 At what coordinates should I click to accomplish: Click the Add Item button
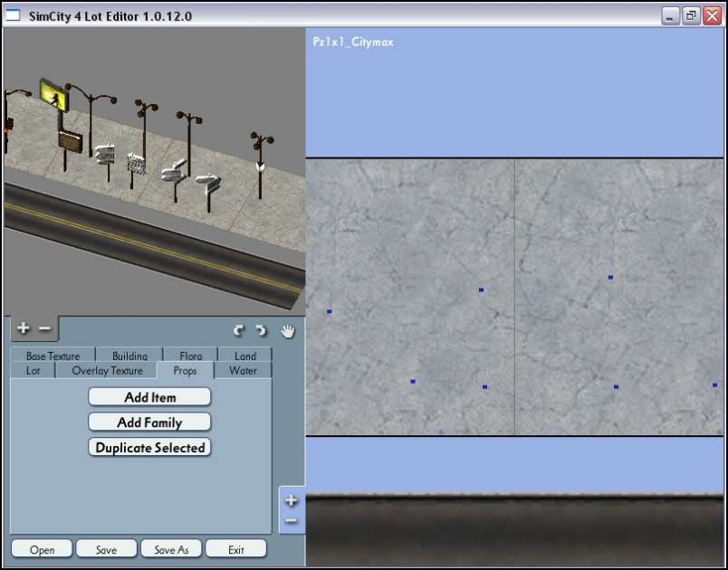(149, 397)
